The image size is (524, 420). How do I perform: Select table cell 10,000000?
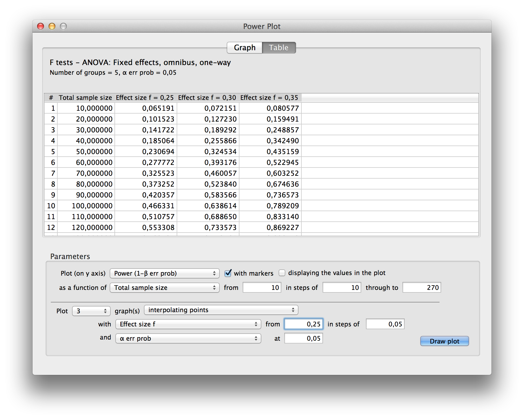tap(86, 108)
